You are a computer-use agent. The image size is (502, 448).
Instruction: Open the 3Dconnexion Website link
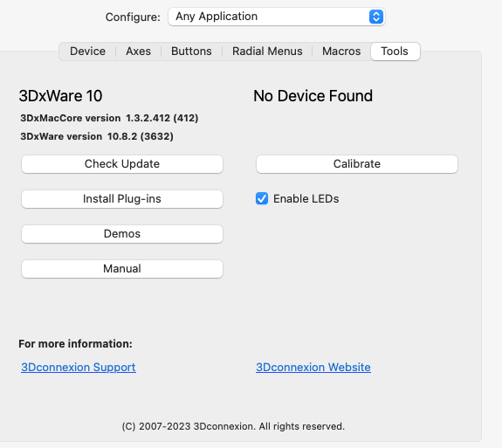click(x=313, y=368)
